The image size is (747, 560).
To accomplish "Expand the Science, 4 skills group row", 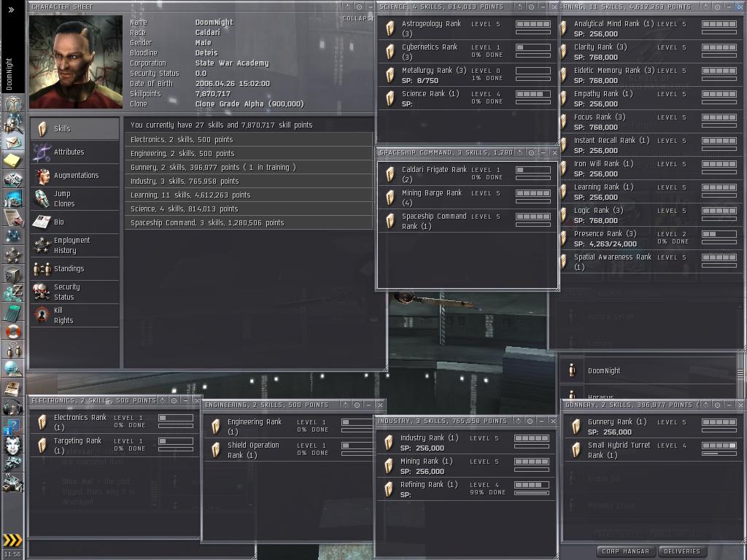I will point(249,209).
